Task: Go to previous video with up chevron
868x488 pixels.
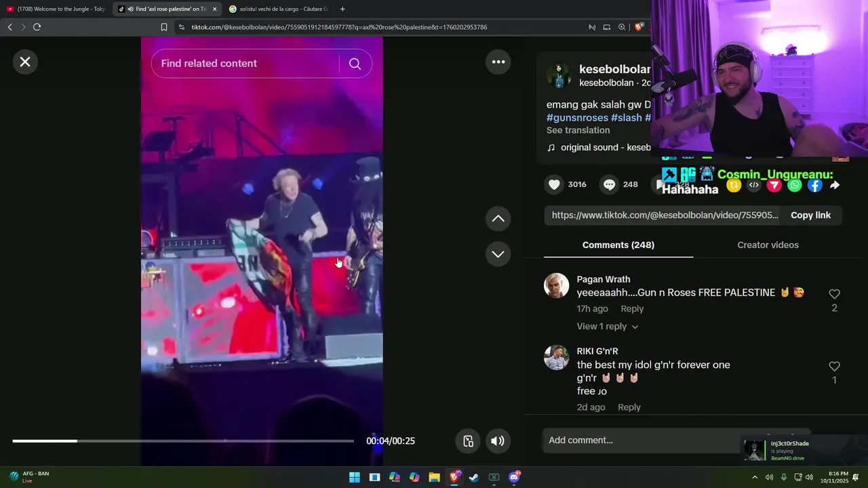Action: tap(498, 218)
